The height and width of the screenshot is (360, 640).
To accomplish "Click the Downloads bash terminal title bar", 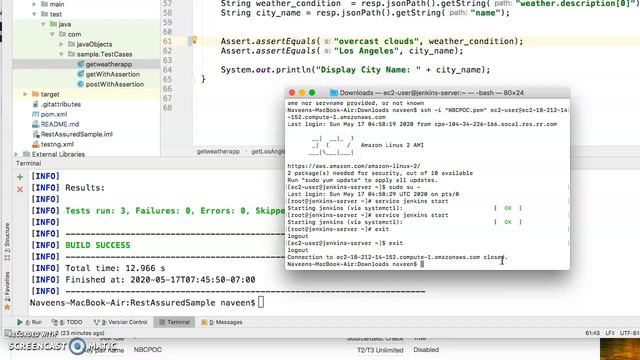I will point(427,93).
